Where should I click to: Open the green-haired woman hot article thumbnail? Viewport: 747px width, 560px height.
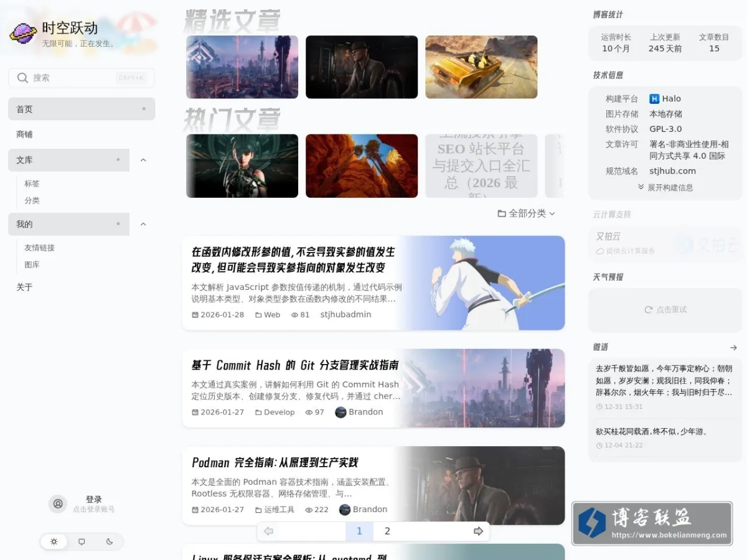tap(242, 166)
